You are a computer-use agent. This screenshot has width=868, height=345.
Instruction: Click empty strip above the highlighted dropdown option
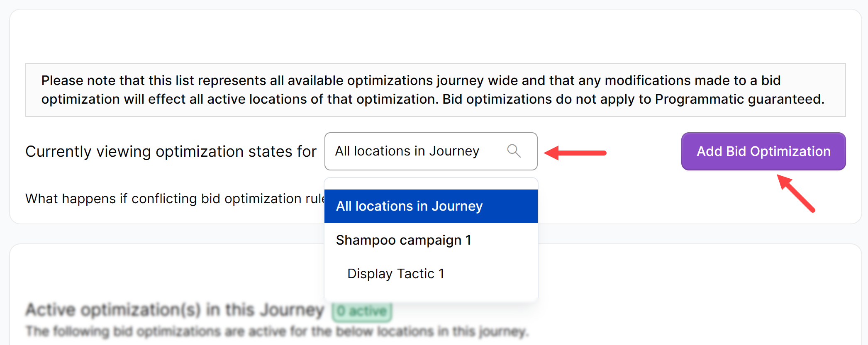tap(431, 184)
